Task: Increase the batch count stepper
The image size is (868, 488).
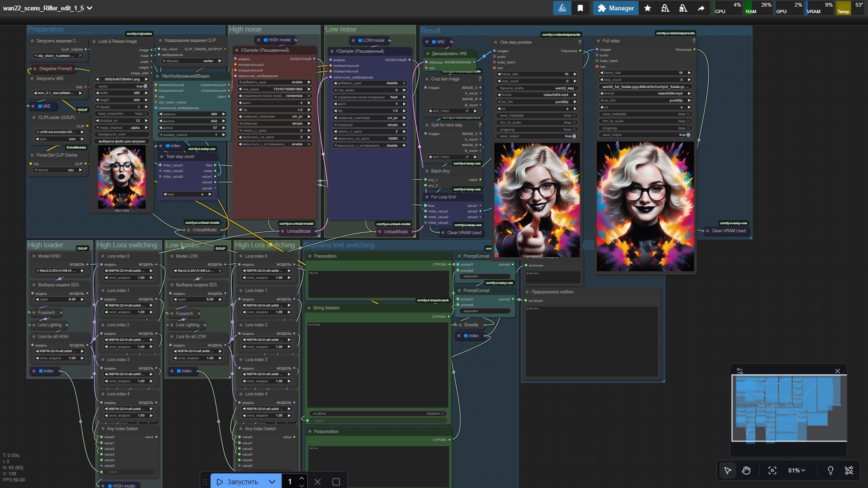Action: (x=302, y=478)
